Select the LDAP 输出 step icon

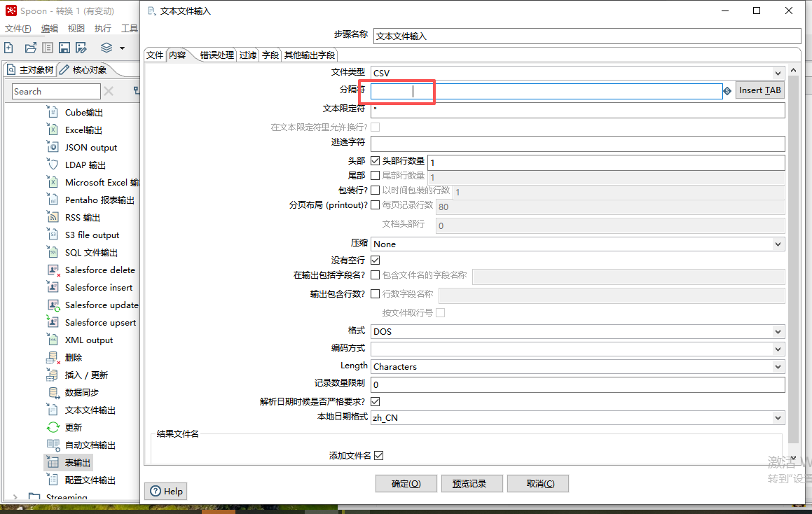point(53,165)
